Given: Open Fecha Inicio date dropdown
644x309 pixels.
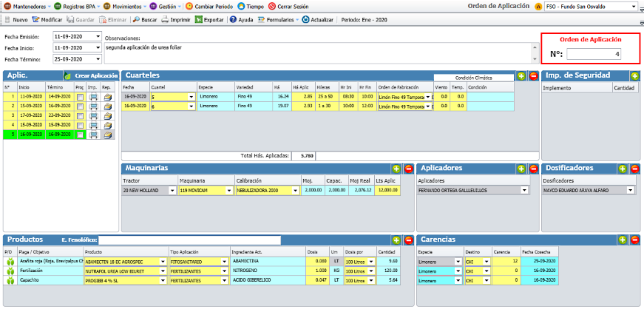Looking at the screenshot, I should click(x=98, y=47).
